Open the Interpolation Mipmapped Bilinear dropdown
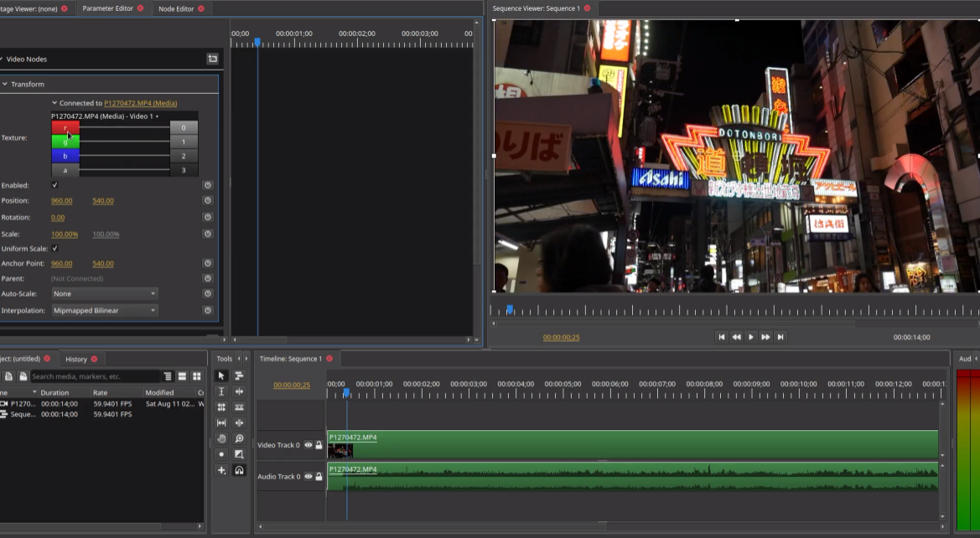 104,311
